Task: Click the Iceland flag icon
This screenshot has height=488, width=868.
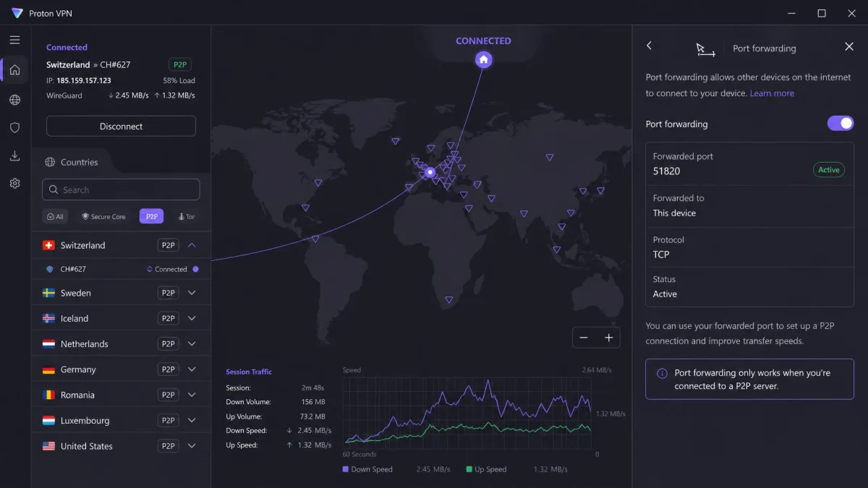Action: [49, 318]
